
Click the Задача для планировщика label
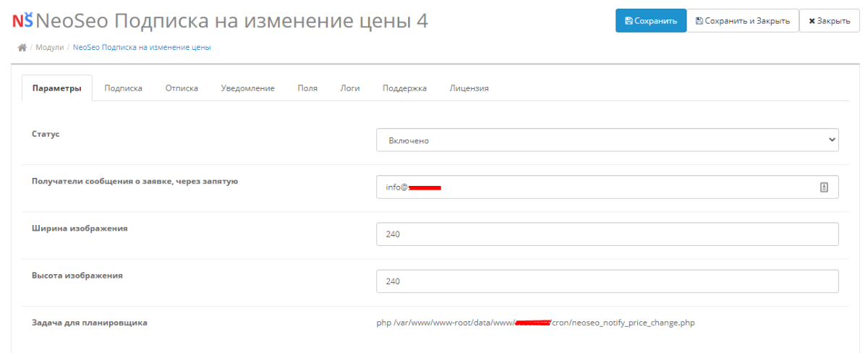coord(90,323)
